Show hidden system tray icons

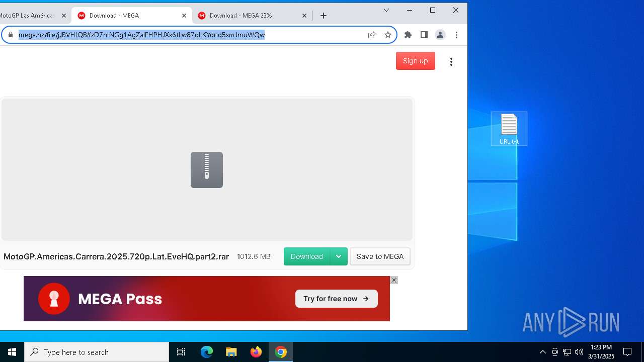coord(543,352)
